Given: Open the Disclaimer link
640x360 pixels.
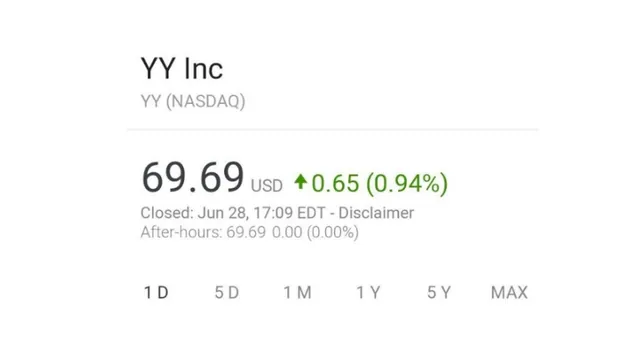Looking at the screenshot, I should pos(376,213).
